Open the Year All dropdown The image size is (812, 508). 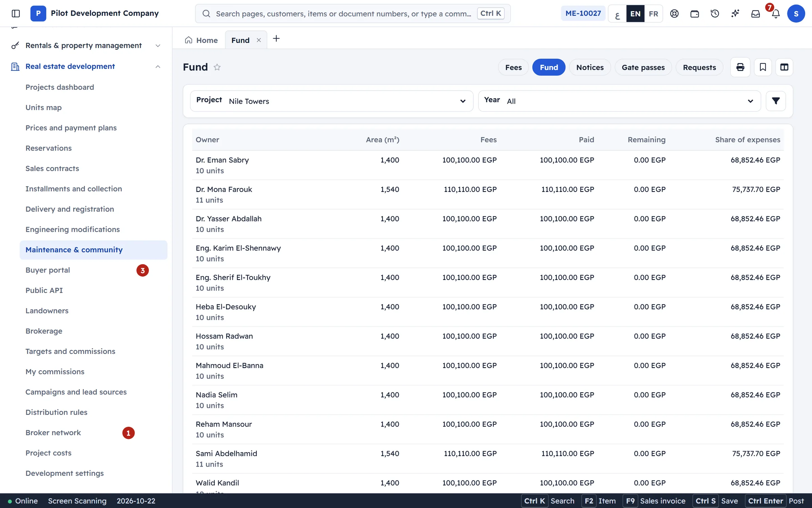(x=619, y=101)
